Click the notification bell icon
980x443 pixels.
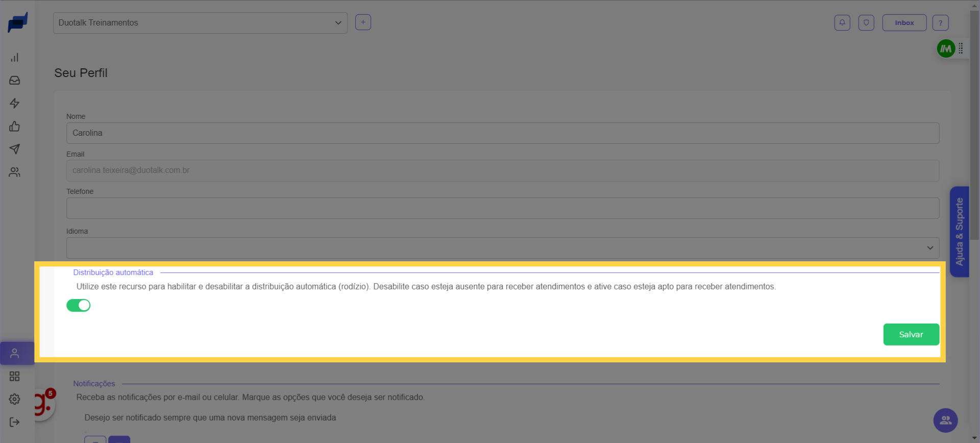point(842,23)
